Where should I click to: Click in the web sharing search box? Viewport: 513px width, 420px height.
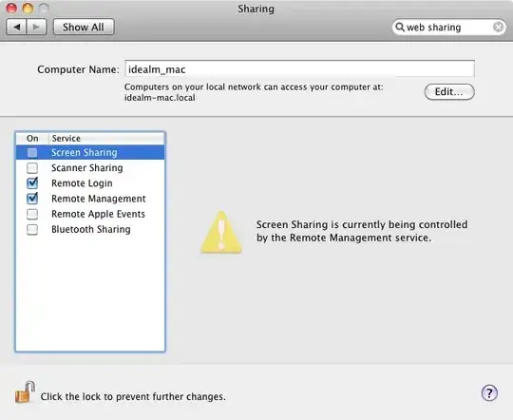coord(448,27)
